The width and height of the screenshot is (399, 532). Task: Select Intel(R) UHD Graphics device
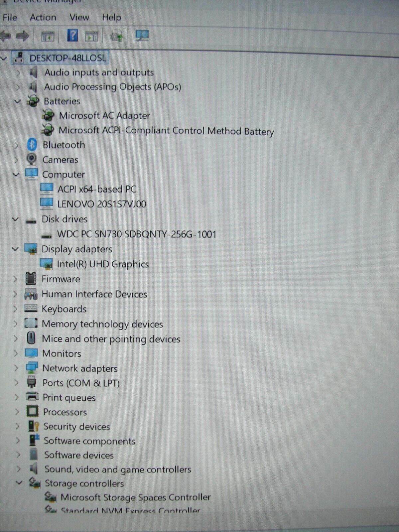point(102,264)
